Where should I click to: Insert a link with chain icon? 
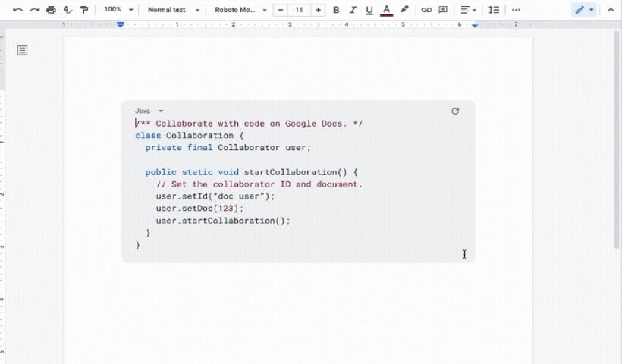pyautogui.click(x=426, y=10)
